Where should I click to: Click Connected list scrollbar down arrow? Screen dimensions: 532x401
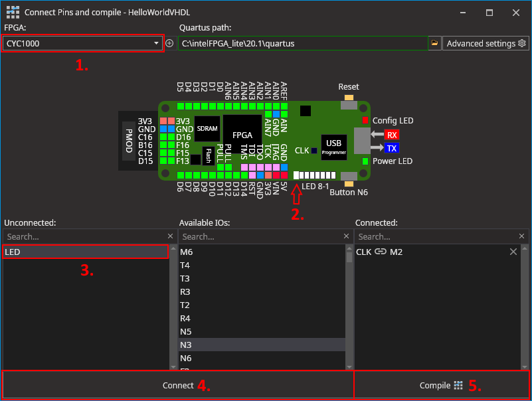(x=525, y=366)
